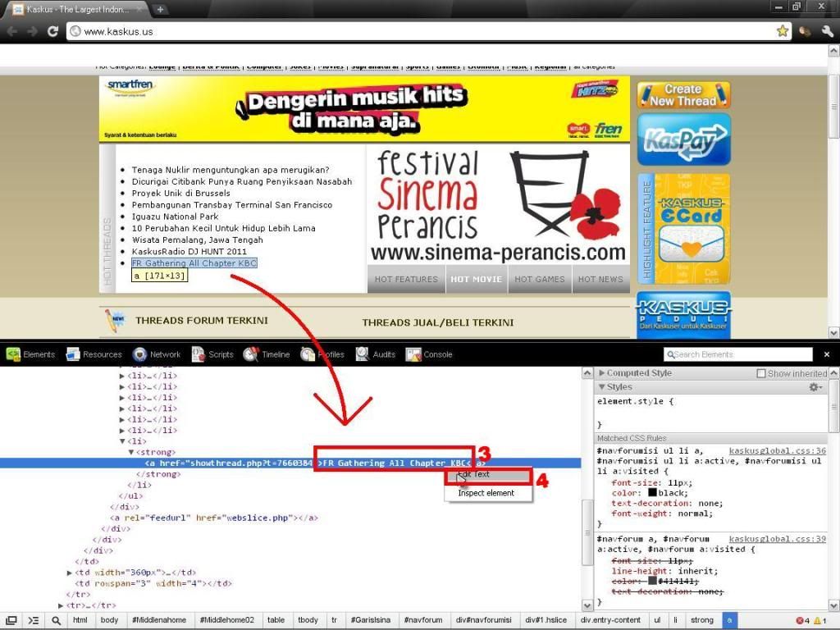Click the #414141 color swatch
This screenshot has width=840, height=630.
point(652,581)
